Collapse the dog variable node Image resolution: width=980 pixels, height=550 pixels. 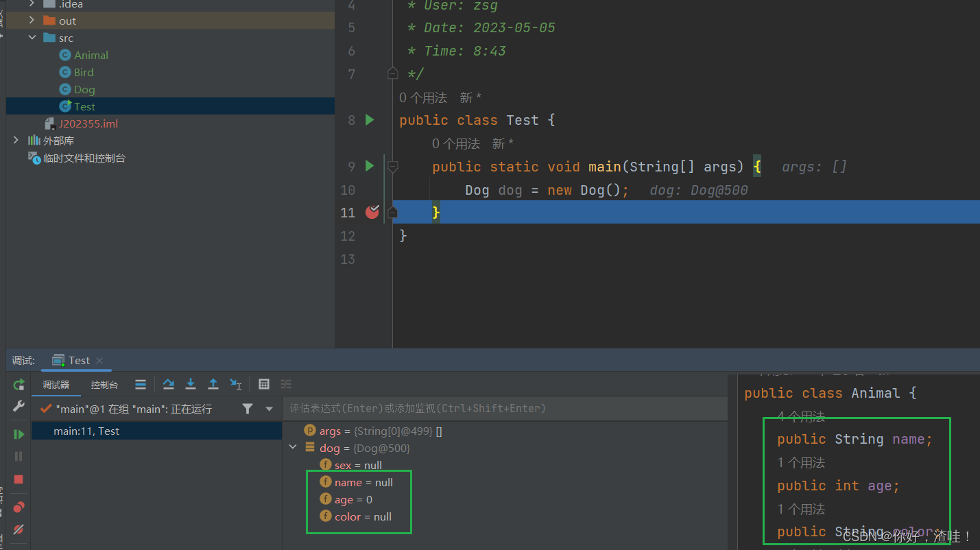pos(293,448)
